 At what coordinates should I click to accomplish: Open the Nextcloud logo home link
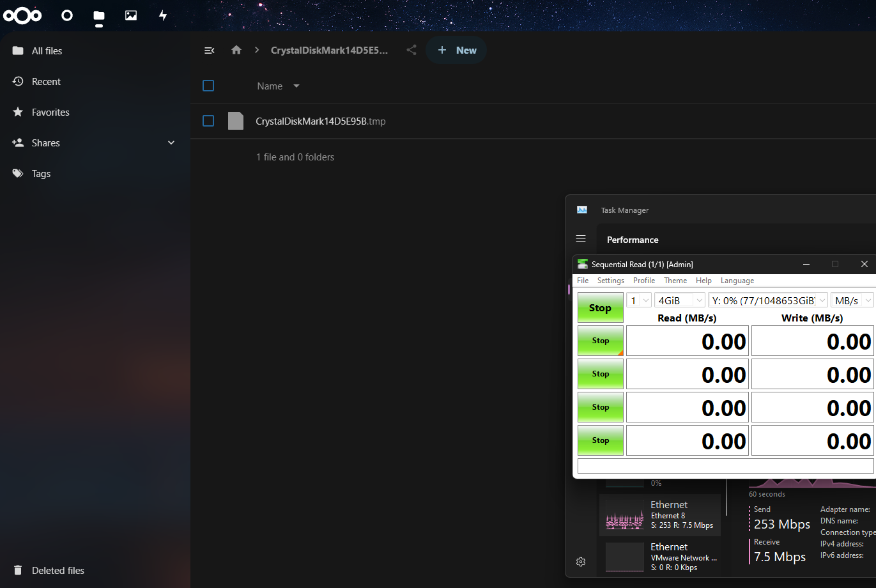click(23, 15)
